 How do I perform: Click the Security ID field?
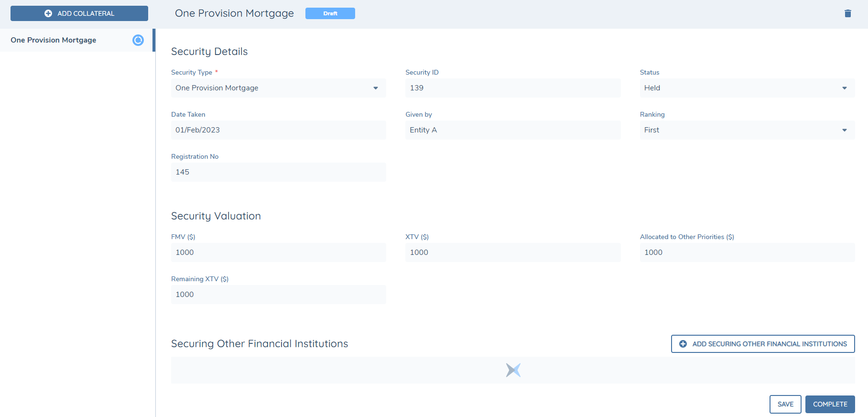coord(512,88)
